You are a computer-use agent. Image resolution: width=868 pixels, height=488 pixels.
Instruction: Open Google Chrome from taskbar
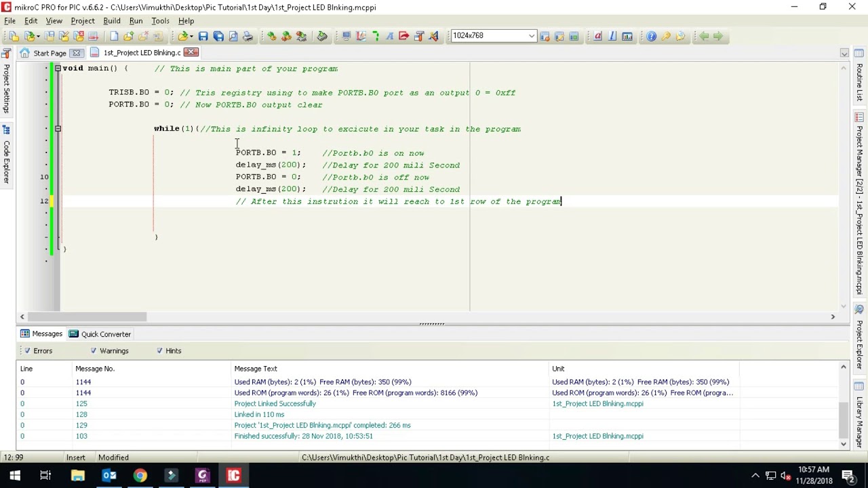coord(140,475)
